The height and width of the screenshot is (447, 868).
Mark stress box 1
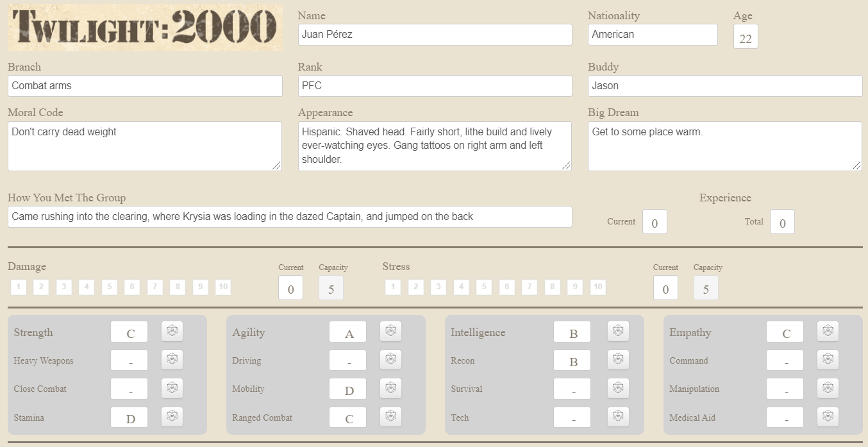pos(393,287)
